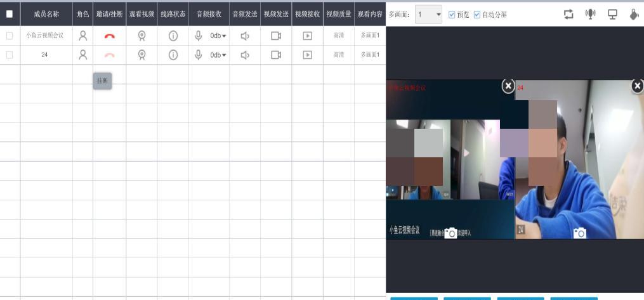Uncheck the 预览 preview checkbox
Viewport: 644px width, 300px height.
click(452, 15)
